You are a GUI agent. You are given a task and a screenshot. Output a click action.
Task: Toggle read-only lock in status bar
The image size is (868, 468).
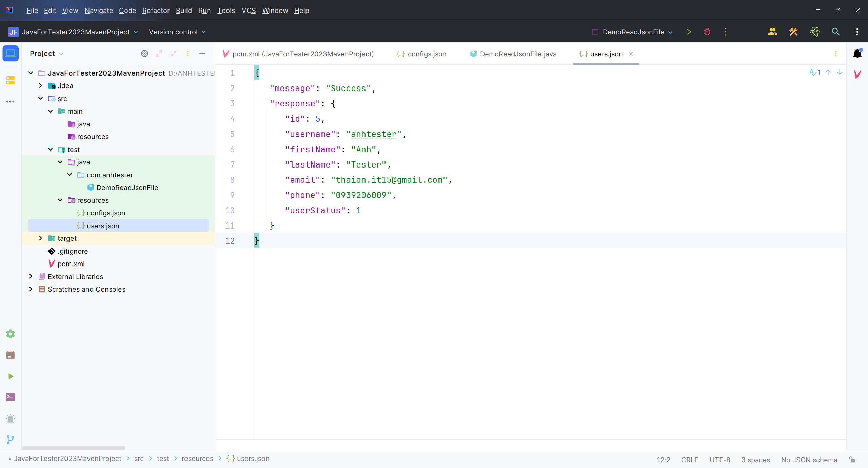[x=852, y=460]
